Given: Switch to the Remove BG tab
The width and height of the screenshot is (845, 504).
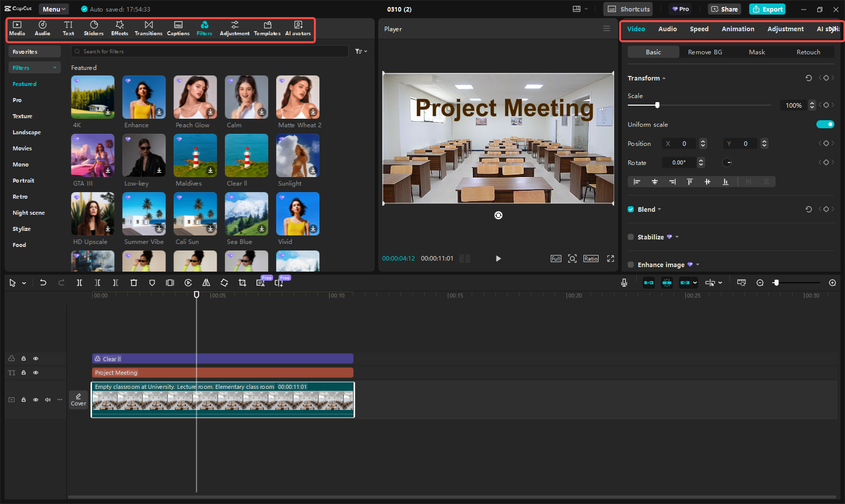Looking at the screenshot, I should (705, 52).
